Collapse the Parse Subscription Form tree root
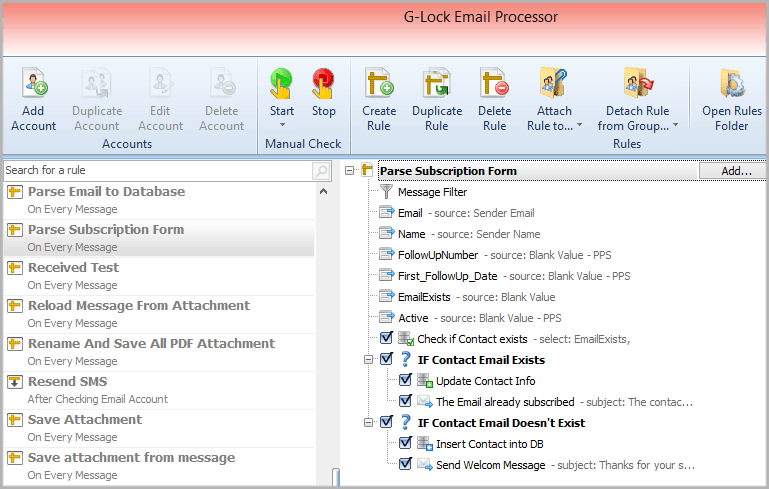This screenshot has width=769, height=489. (x=349, y=171)
